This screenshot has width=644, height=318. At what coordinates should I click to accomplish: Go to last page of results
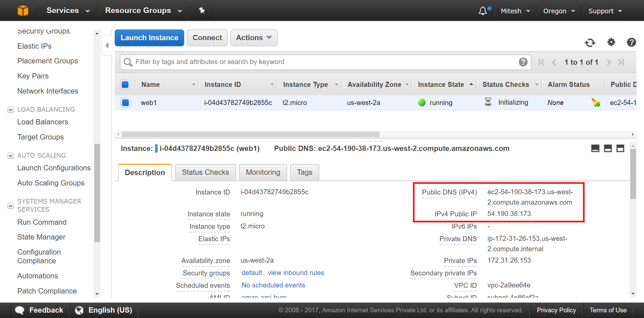pyautogui.click(x=621, y=62)
